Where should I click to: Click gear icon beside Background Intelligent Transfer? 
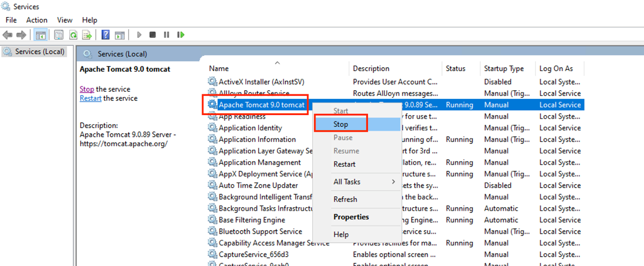[213, 197]
